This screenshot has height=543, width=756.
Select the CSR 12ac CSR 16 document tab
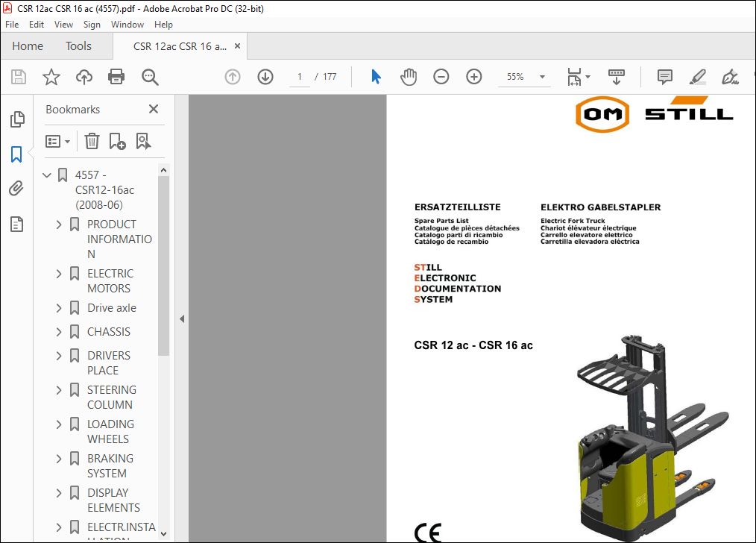tap(180, 46)
